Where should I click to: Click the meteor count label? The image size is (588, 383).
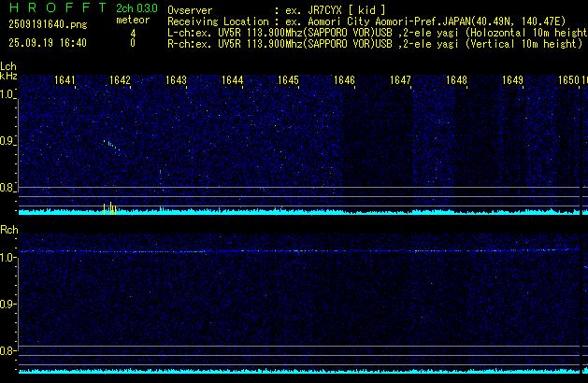point(132,20)
